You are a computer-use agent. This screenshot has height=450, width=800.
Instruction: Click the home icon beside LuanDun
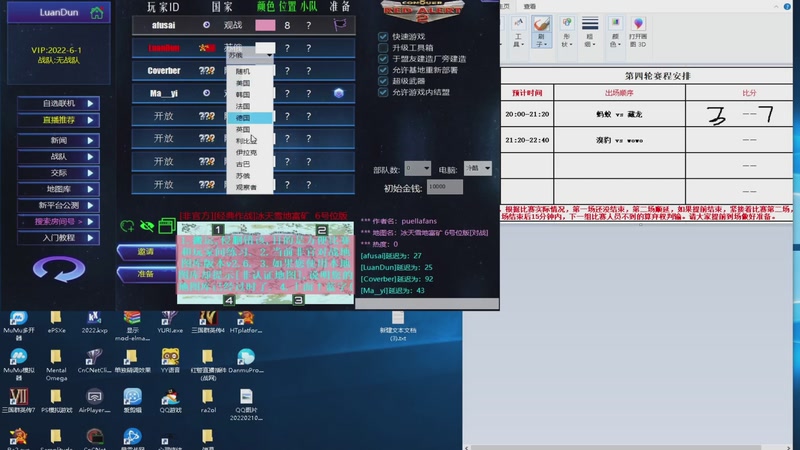pyautogui.click(x=96, y=13)
